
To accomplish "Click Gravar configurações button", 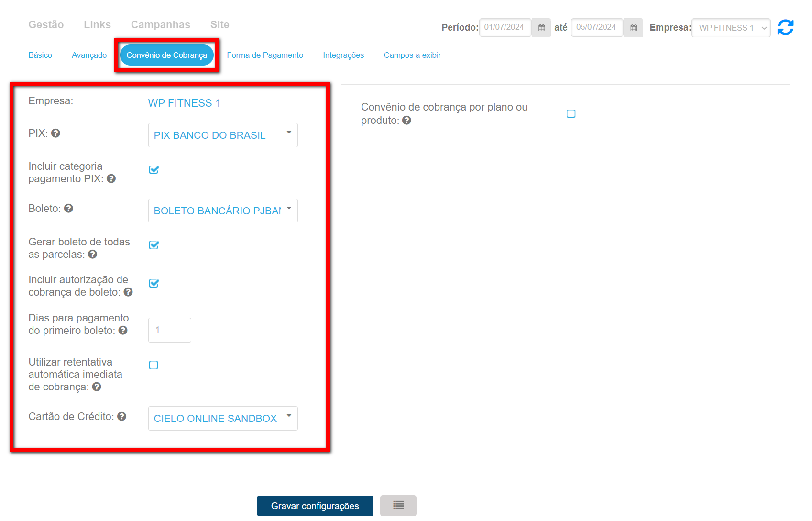I will (x=315, y=506).
